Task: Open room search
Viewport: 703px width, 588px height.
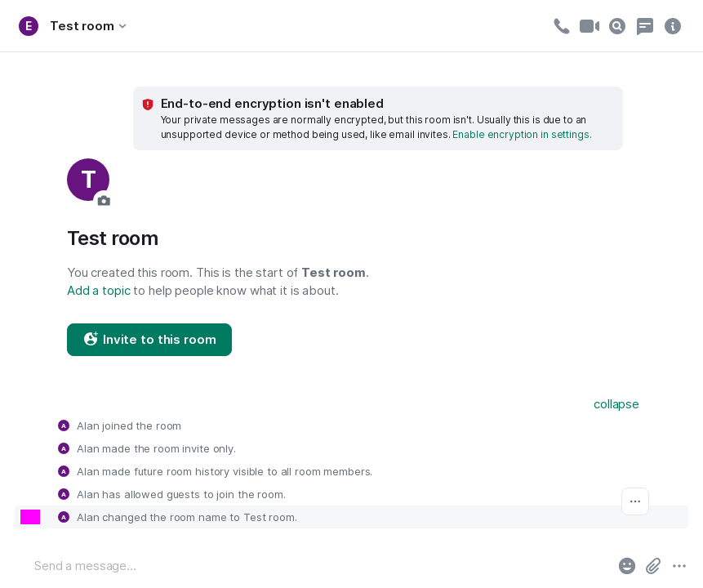Action: coord(617,26)
